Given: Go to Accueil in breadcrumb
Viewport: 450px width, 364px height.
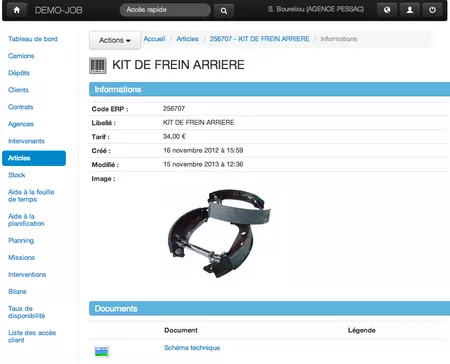Looking at the screenshot, I should pyautogui.click(x=154, y=39).
